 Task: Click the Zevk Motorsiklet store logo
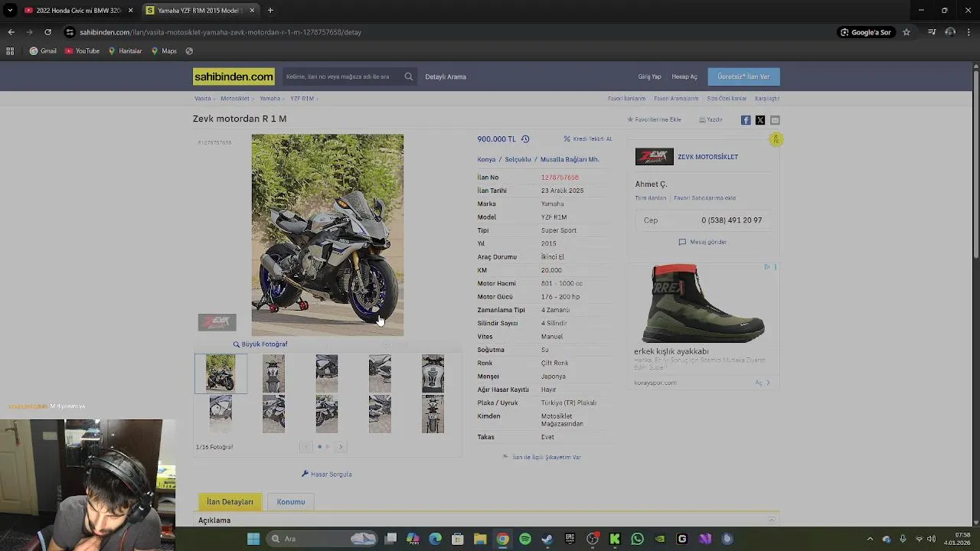(x=654, y=157)
